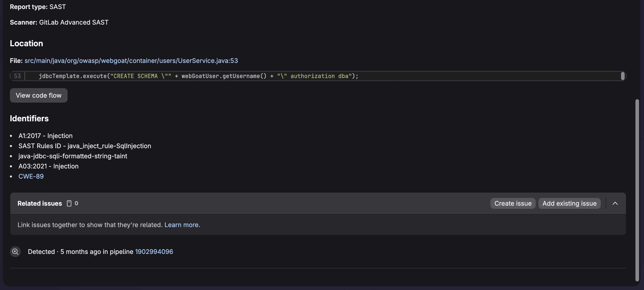The width and height of the screenshot is (644, 290).
Task: Collapse the Related issues panel
Action: coord(615,203)
